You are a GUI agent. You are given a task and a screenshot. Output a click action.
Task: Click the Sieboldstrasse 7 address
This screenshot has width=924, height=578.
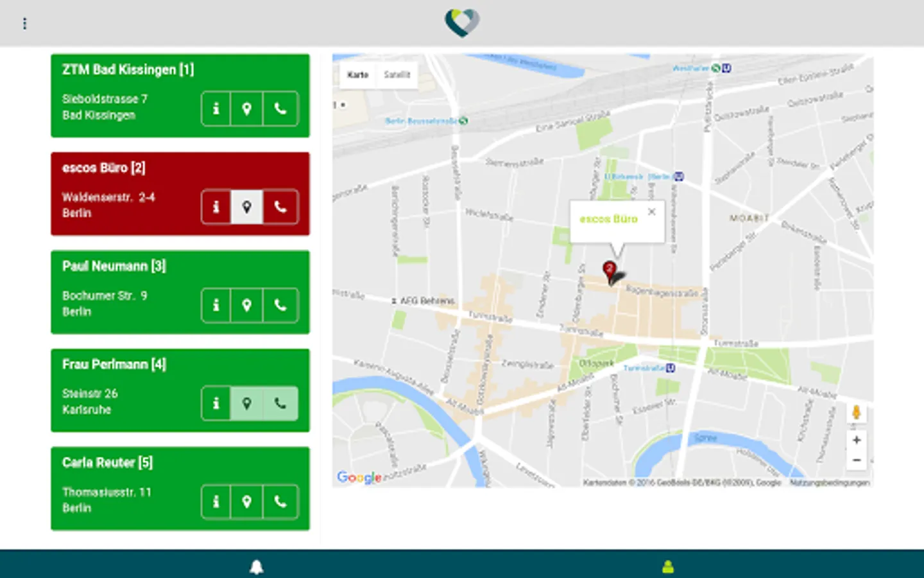tap(105, 99)
